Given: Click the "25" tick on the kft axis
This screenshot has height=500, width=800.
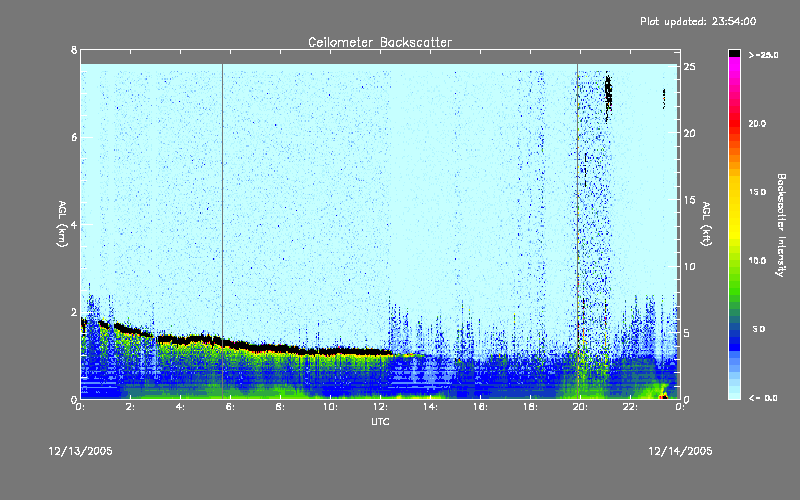Looking at the screenshot, I should pos(689,67).
